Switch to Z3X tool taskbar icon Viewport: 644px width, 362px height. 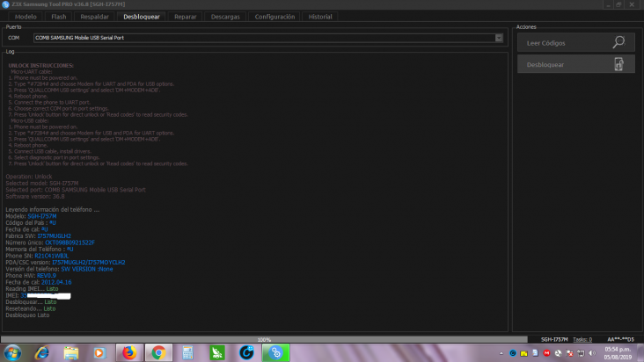(x=275, y=353)
